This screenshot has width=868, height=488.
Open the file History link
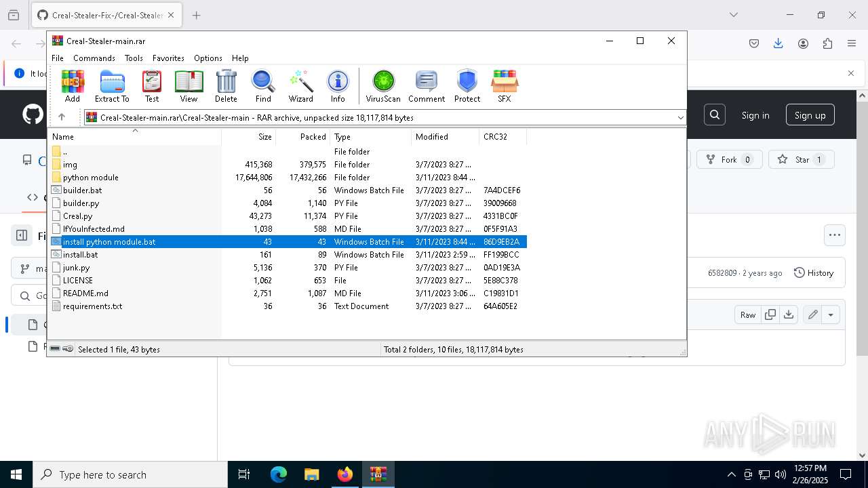click(814, 273)
